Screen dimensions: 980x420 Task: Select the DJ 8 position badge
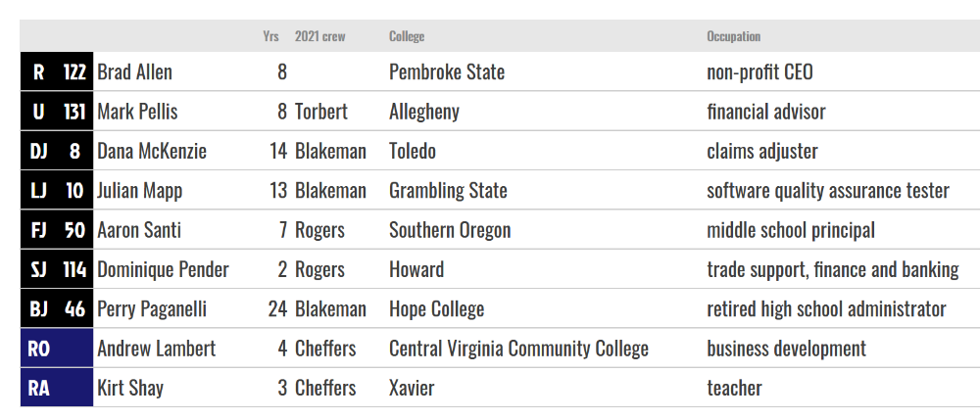57,151
